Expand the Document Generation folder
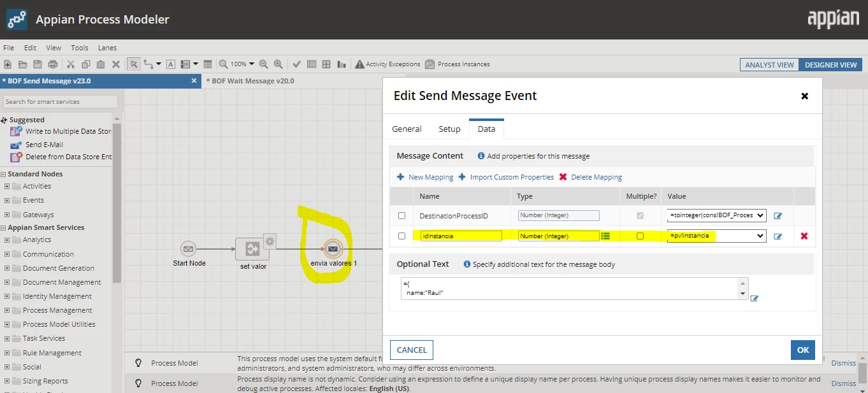Screen dimensions: 868x393 coord(7,268)
